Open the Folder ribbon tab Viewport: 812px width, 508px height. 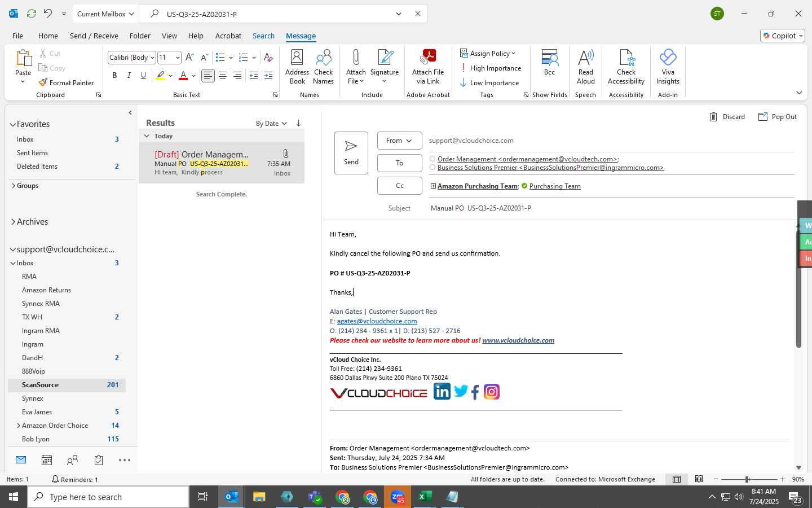pos(140,36)
